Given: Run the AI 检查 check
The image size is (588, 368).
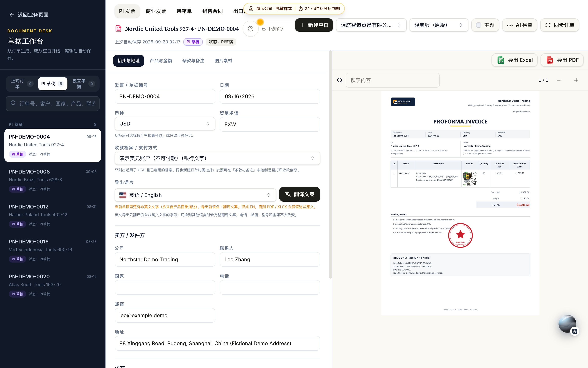Looking at the screenshot, I should pyautogui.click(x=519, y=25).
